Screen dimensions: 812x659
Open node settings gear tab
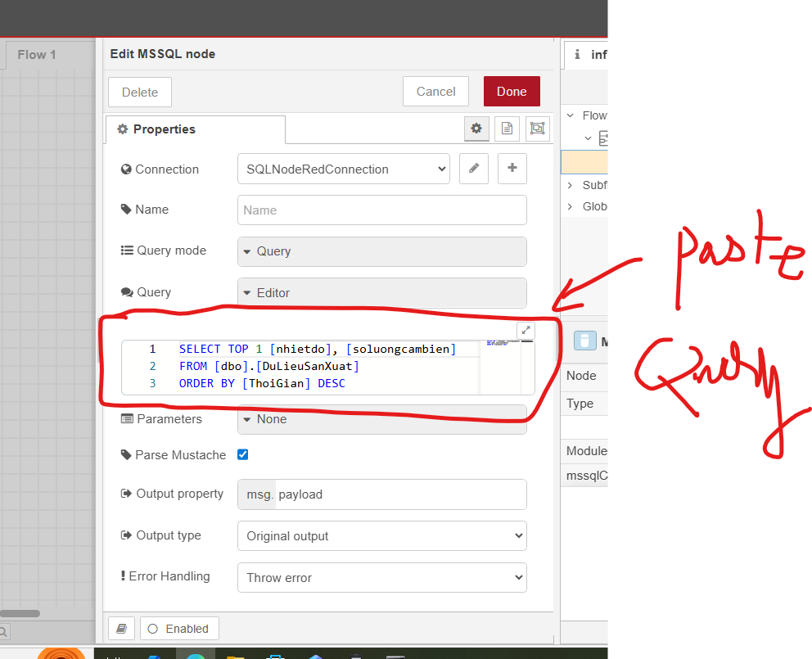pyautogui.click(x=476, y=129)
